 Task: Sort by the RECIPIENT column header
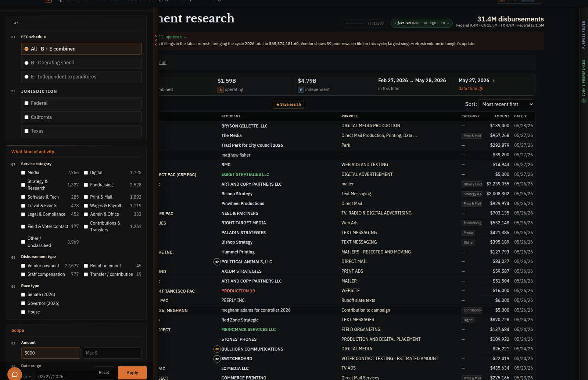[x=231, y=116]
